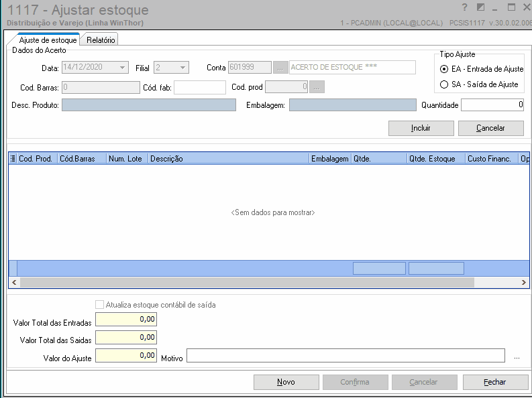Focus the Quantidade input field

click(x=492, y=105)
